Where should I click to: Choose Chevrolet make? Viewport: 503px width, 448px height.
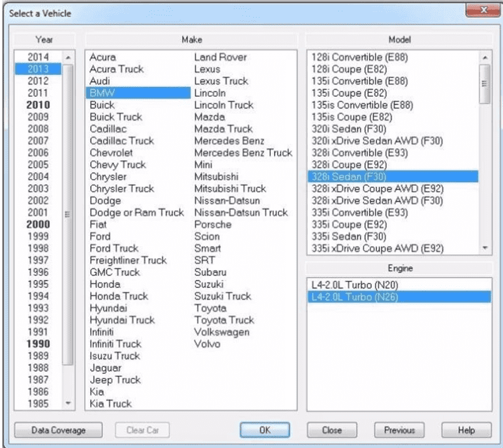pos(111,153)
